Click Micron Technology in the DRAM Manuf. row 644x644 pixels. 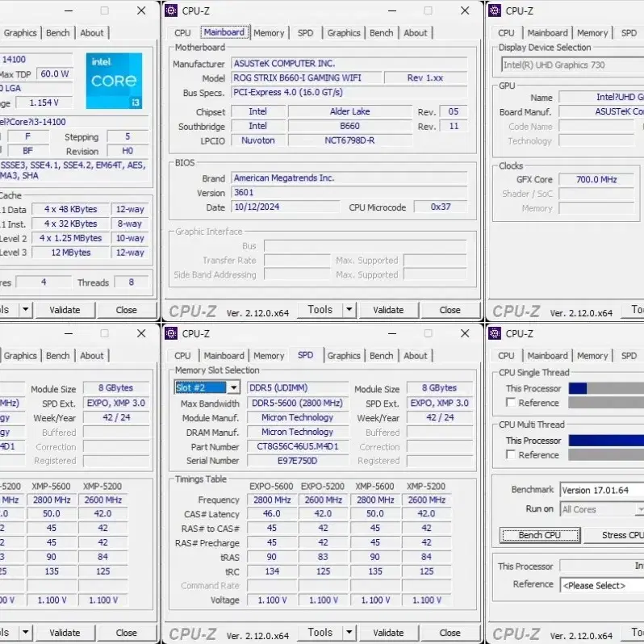tap(297, 432)
